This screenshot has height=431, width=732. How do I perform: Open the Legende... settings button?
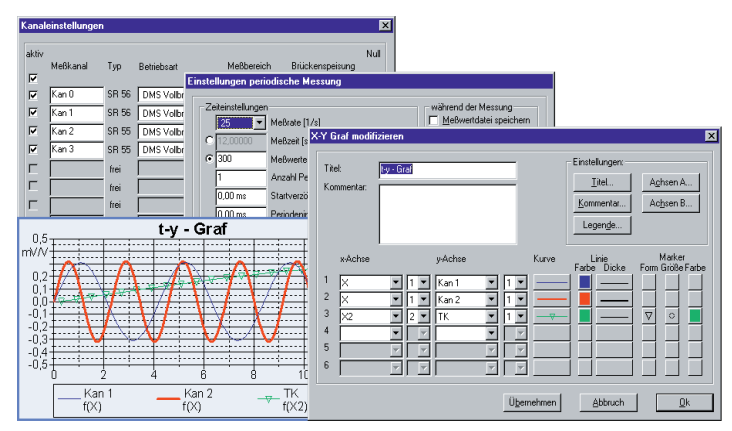click(601, 225)
